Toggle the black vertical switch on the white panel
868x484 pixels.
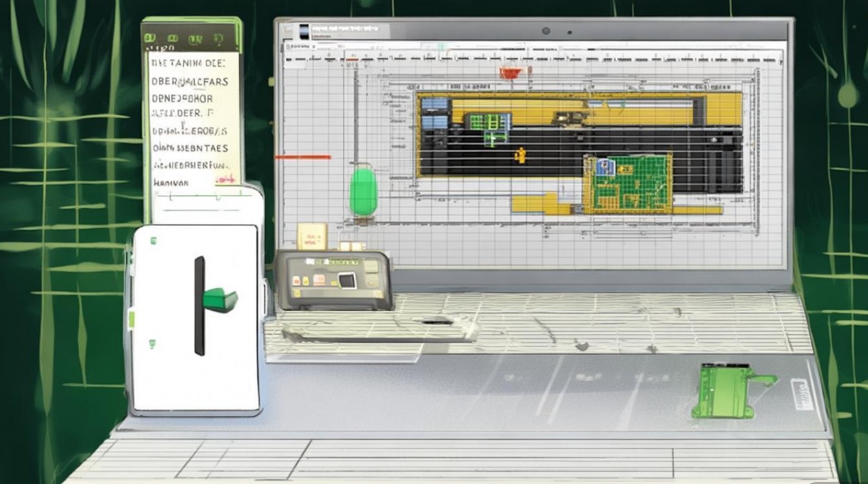[x=200, y=306]
